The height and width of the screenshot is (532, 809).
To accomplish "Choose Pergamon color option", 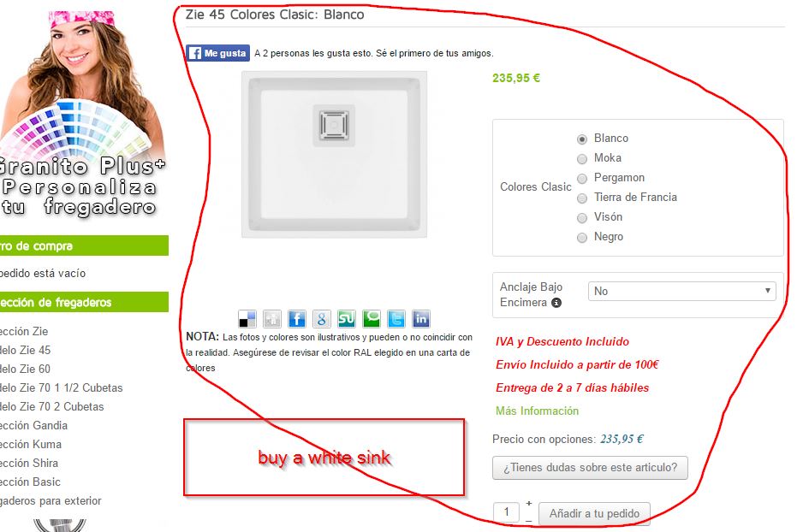I will click(582, 179).
